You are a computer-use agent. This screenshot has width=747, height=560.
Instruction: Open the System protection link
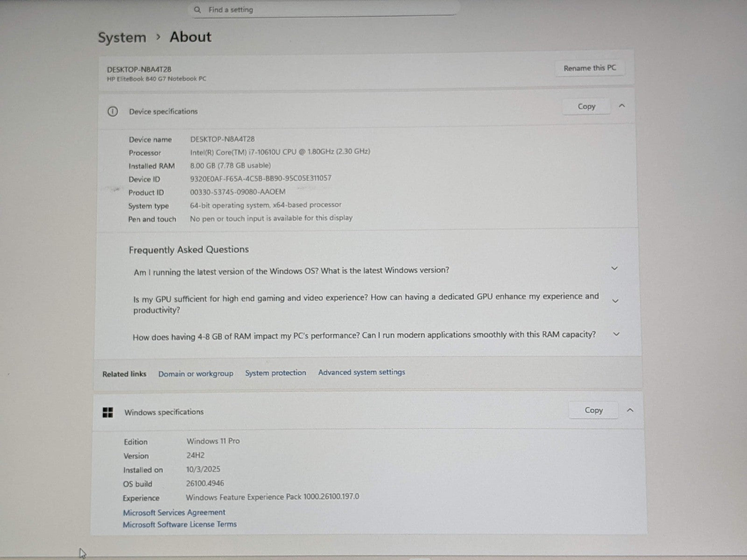[x=275, y=373]
